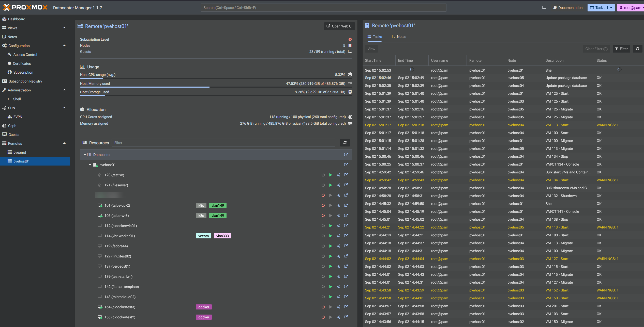Focus the global Search field
Screen dimensions: 644x327
click(x=323, y=8)
